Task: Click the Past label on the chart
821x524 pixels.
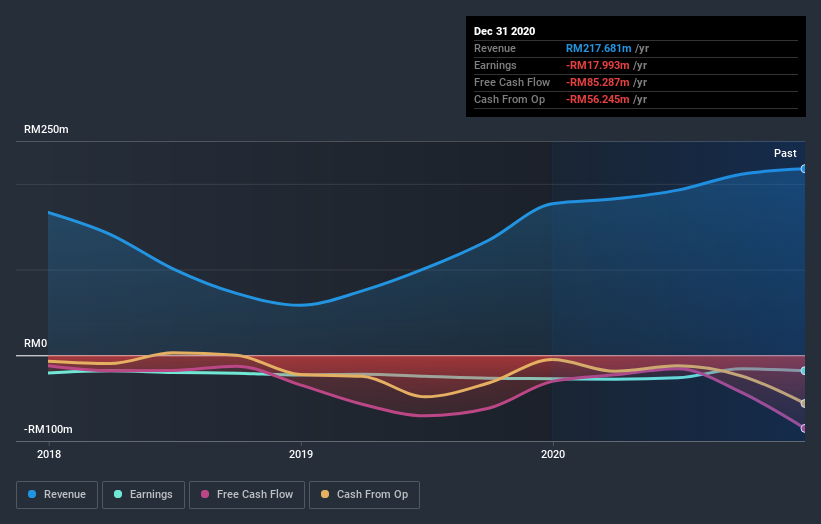Action: tap(785, 153)
